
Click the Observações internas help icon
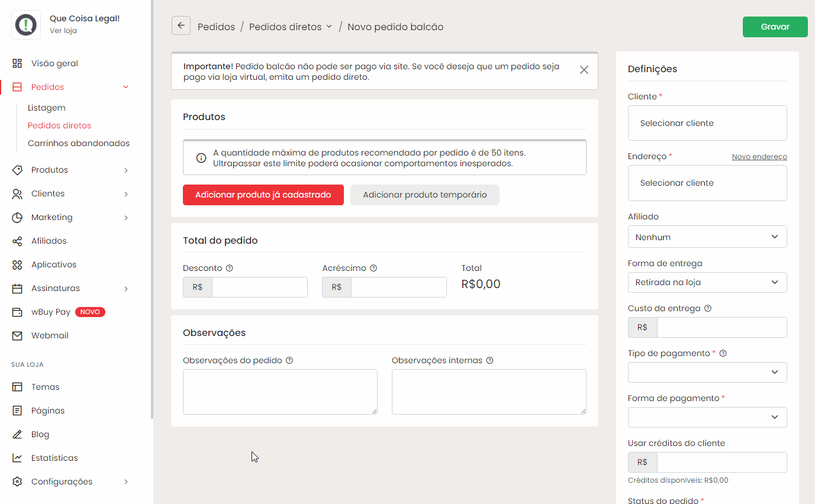(x=489, y=360)
